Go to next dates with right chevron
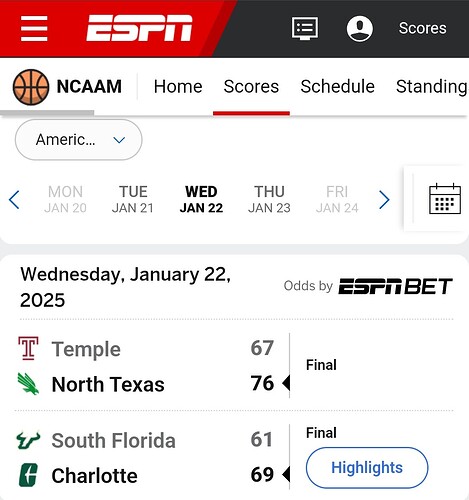The width and height of the screenshot is (469, 500). click(x=384, y=200)
